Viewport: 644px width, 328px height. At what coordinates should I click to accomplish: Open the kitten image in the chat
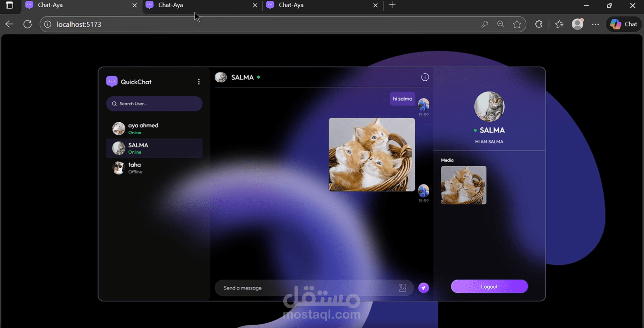(372, 155)
